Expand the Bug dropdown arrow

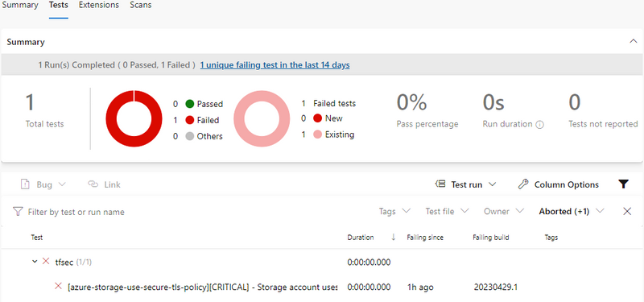point(62,184)
